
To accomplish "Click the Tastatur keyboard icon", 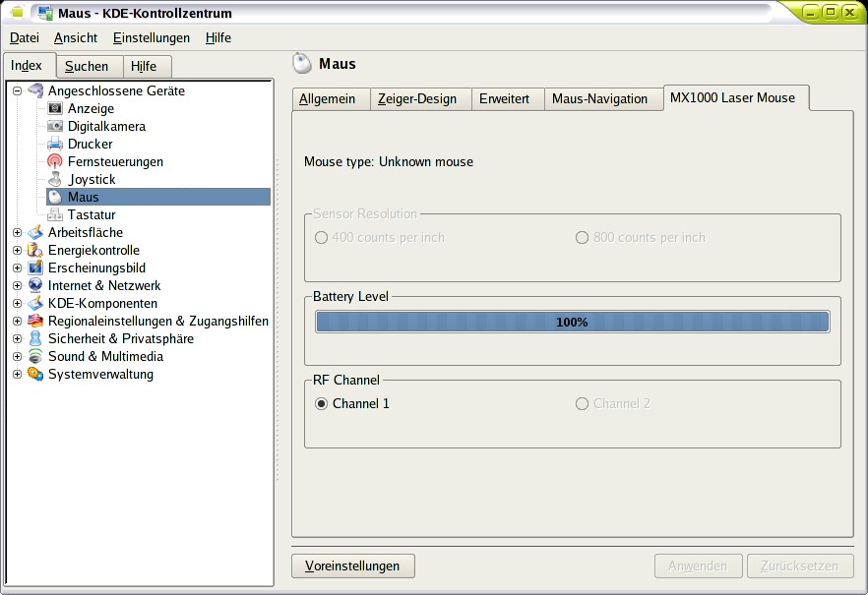I will click(x=55, y=214).
